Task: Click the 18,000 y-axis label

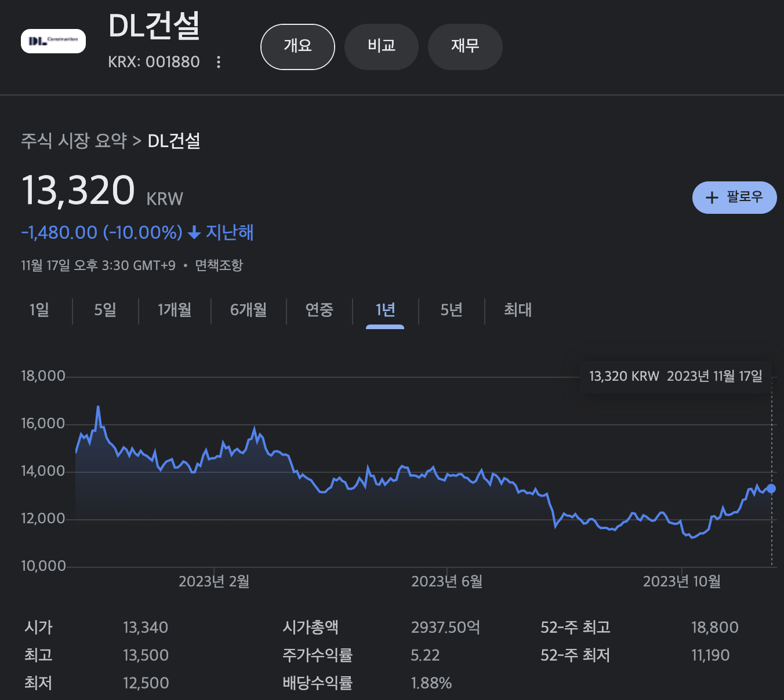Action: point(43,376)
